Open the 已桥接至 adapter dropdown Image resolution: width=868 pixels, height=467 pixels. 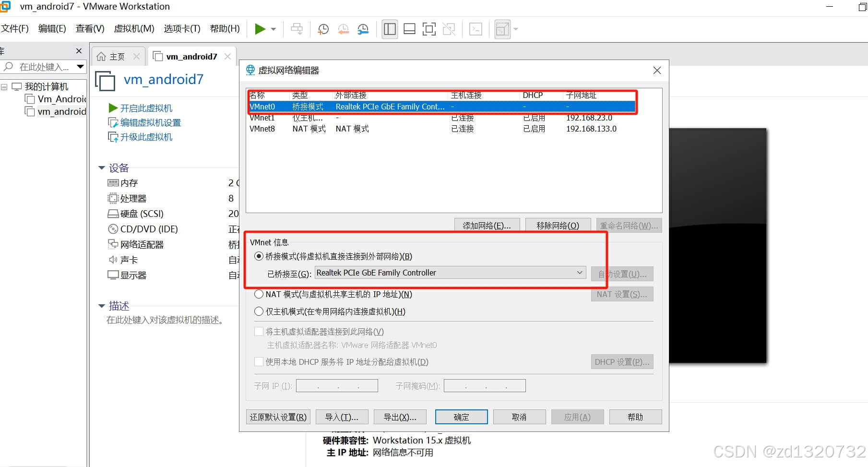point(450,273)
